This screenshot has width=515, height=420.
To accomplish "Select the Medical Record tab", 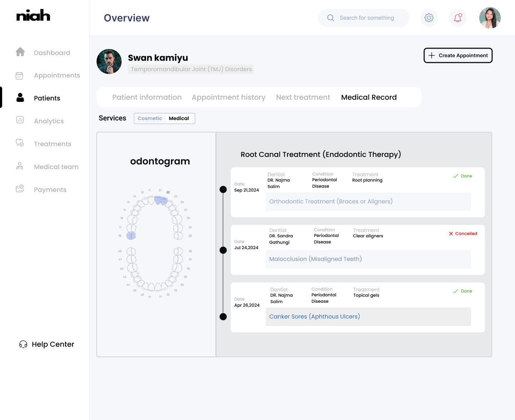I will [x=369, y=97].
